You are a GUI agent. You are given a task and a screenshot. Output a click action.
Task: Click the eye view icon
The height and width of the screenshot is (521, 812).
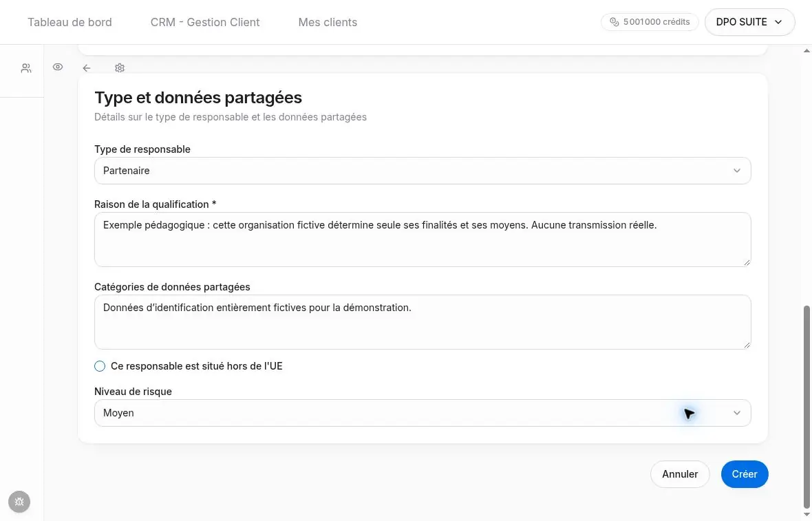click(58, 67)
